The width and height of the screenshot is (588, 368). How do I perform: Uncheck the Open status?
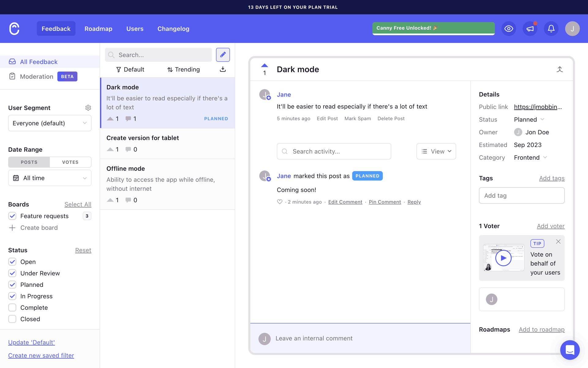(12, 262)
